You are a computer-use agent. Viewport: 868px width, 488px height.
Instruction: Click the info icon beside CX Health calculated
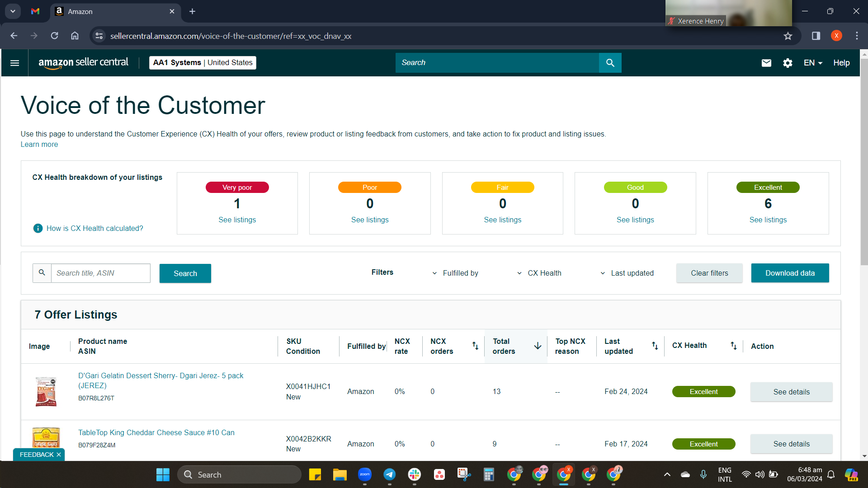[38, 228]
